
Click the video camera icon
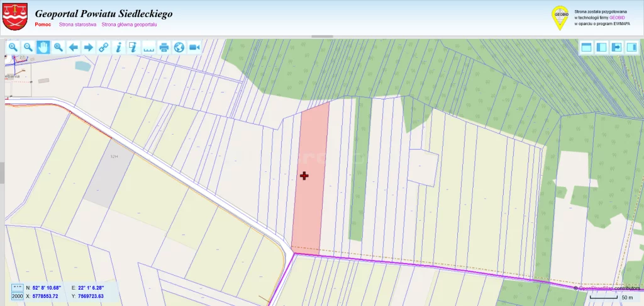tap(194, 47)
